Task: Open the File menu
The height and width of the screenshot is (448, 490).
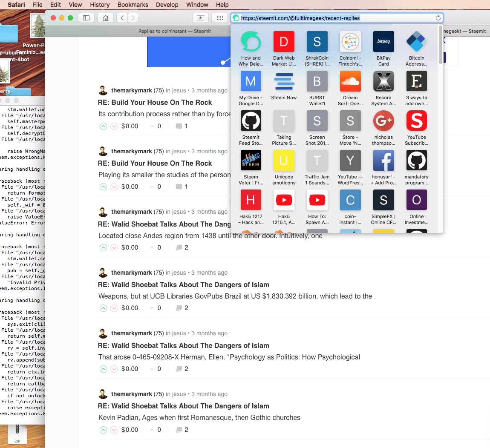Action: pos(37,5)
